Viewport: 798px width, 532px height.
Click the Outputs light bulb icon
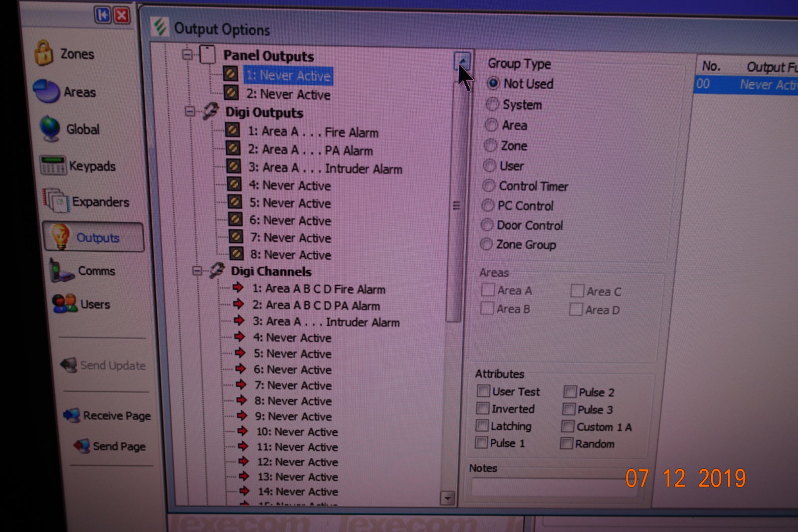point(60,236)
